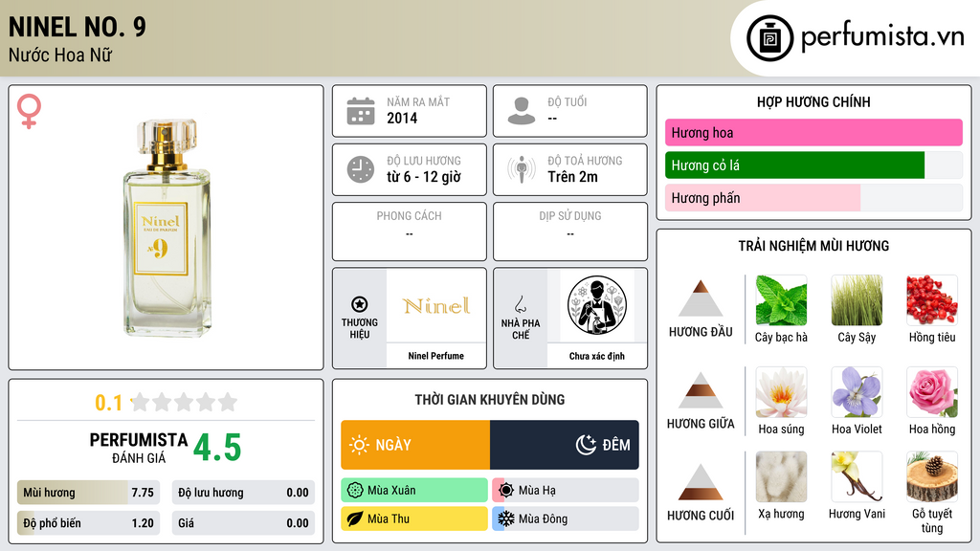Click the moon icon in the Đêm bar
Viewport: 980px width, 551px height.
point(586,445)
